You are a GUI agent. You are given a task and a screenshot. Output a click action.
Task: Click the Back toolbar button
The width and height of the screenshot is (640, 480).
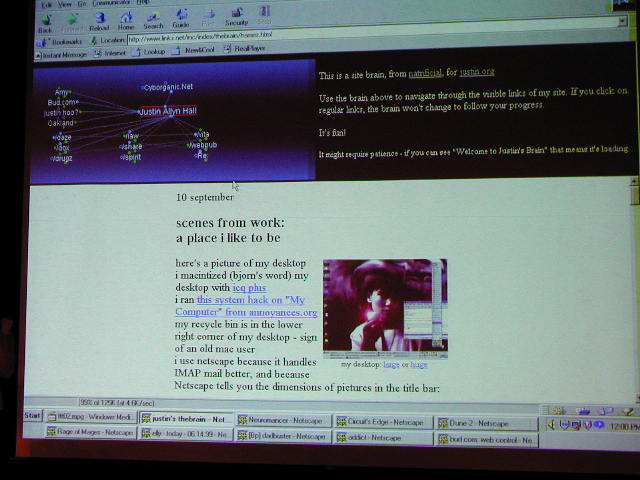45,21
